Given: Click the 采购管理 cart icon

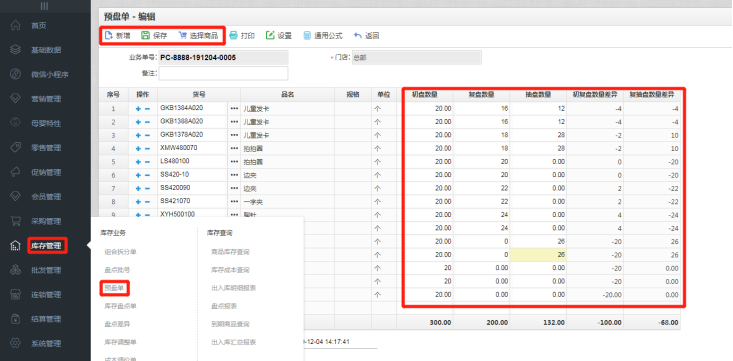Looking at the screenshot, I should point(15,221).
